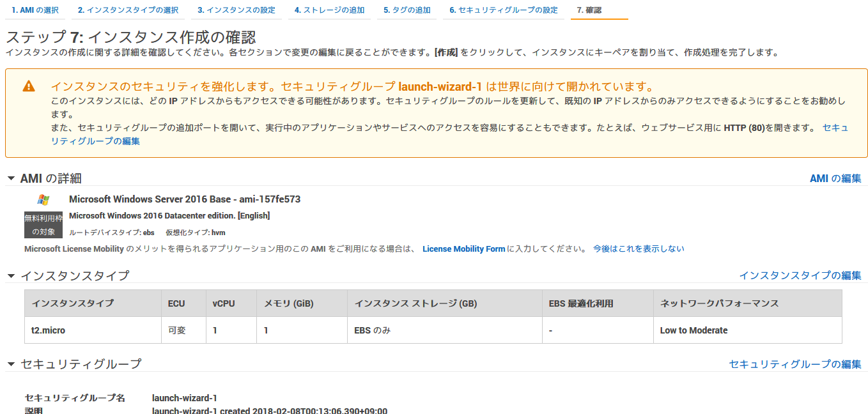Click the インスタンス ストレージ (GB) column header
The height and width of the screenshot is (414, 868).
444,303
